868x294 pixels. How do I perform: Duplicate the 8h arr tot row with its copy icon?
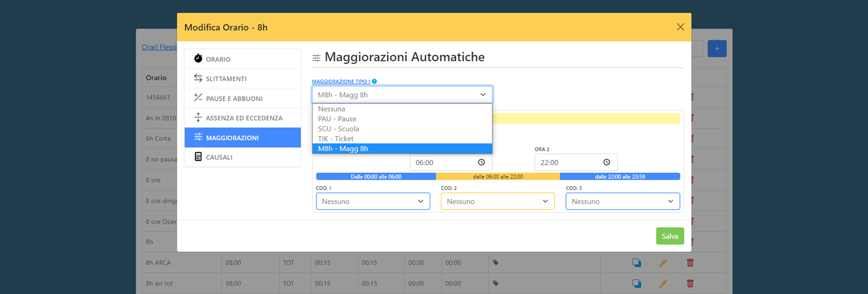click(637, 283)
